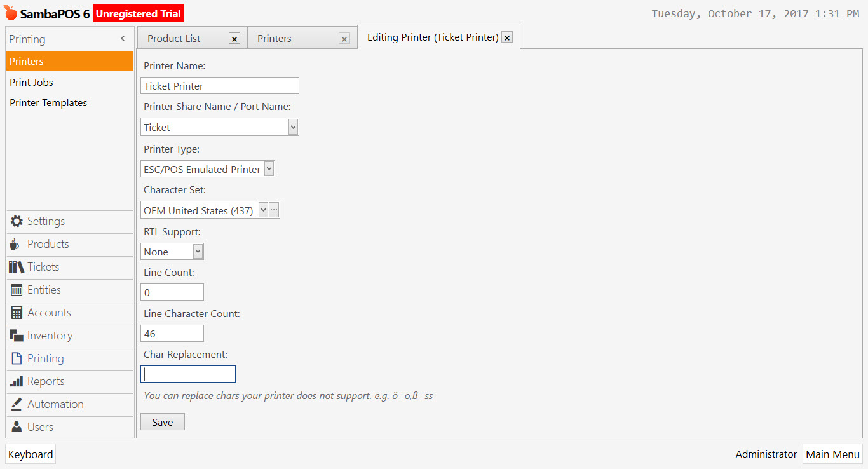868x469 pixels.
Task: Click inside the Char Replacement field
Action: [187, 374]
